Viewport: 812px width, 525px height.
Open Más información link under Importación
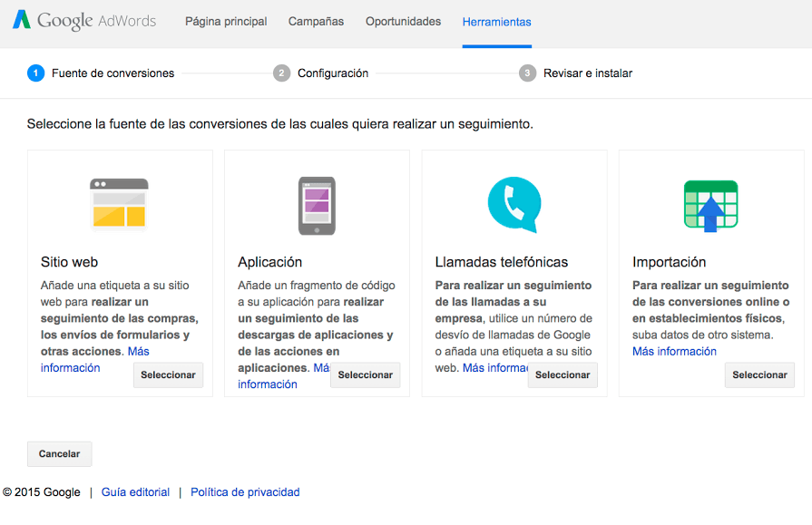(674, 351)
